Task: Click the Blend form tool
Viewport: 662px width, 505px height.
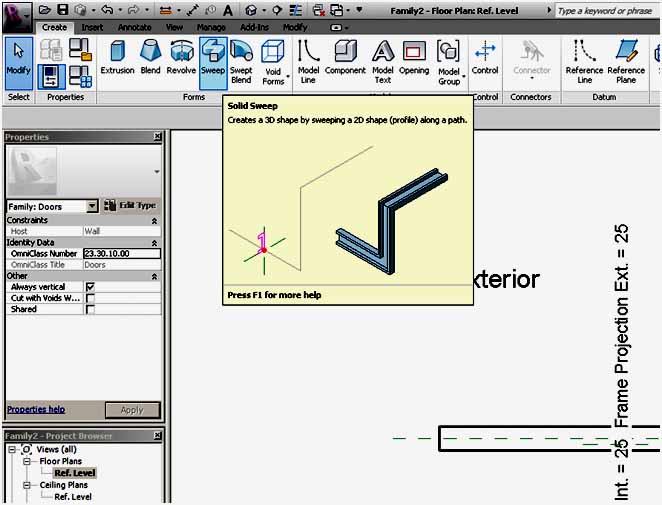Action: 150,58
